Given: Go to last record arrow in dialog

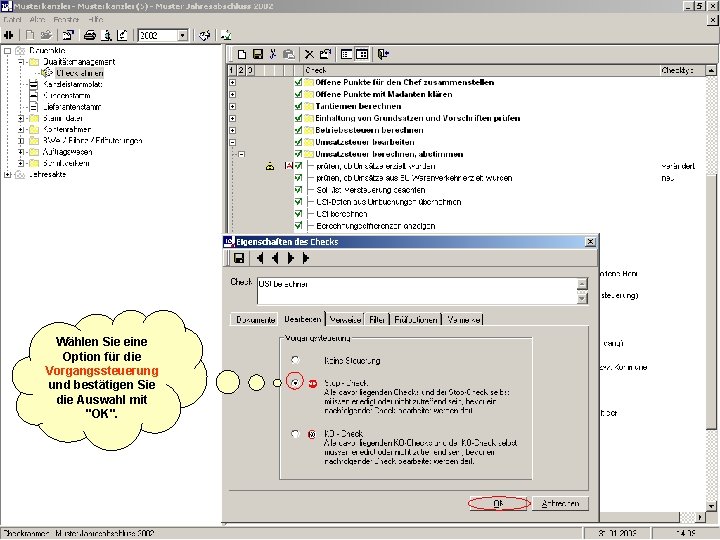Looking at the screenshot, I should [306, 258].
